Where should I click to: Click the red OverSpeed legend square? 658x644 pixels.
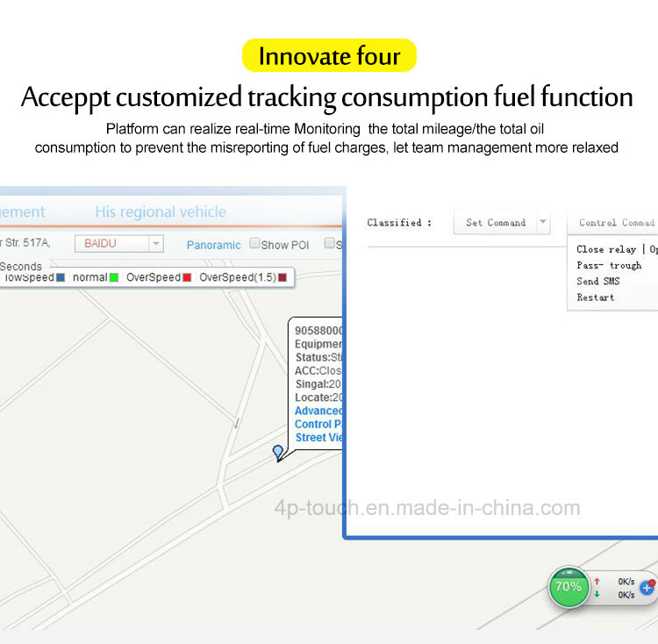(x=187, y=277)
